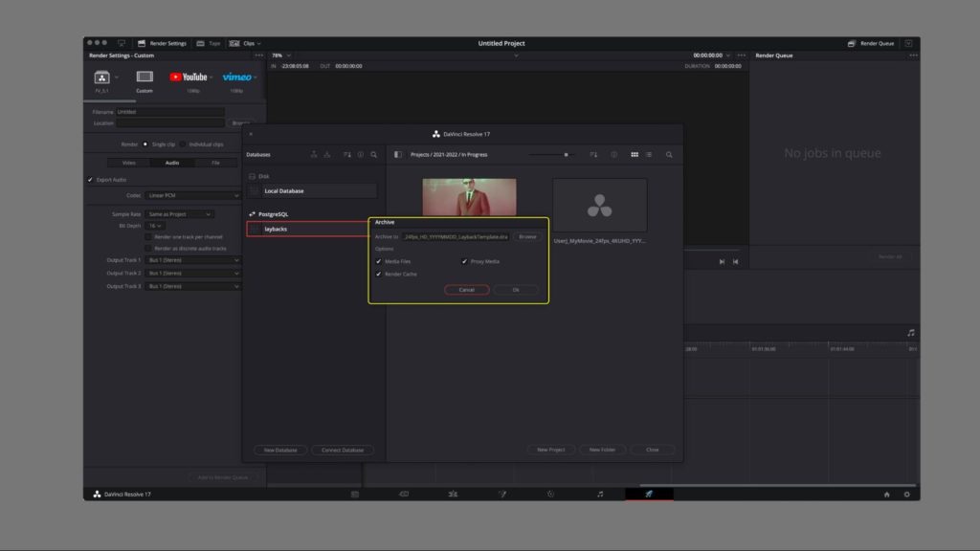The image size is (980, 551).
Task: Expand the TV 5.1 preset dropdown arrow
Action: point(117,77)
